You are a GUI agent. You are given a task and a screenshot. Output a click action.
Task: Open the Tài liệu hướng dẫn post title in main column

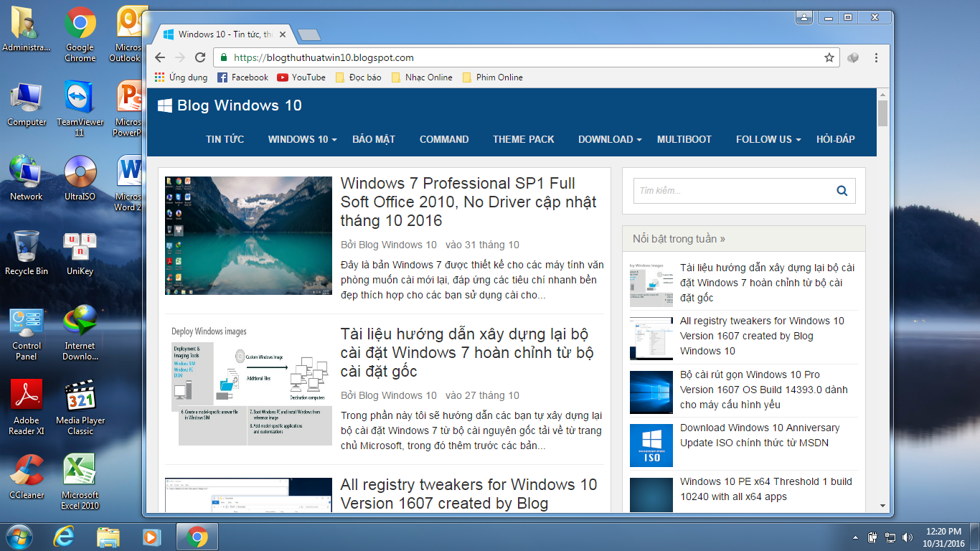[467, 353]
